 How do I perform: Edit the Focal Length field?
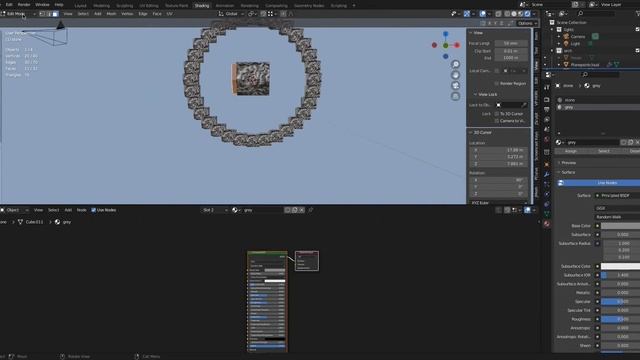pos(511,43)
